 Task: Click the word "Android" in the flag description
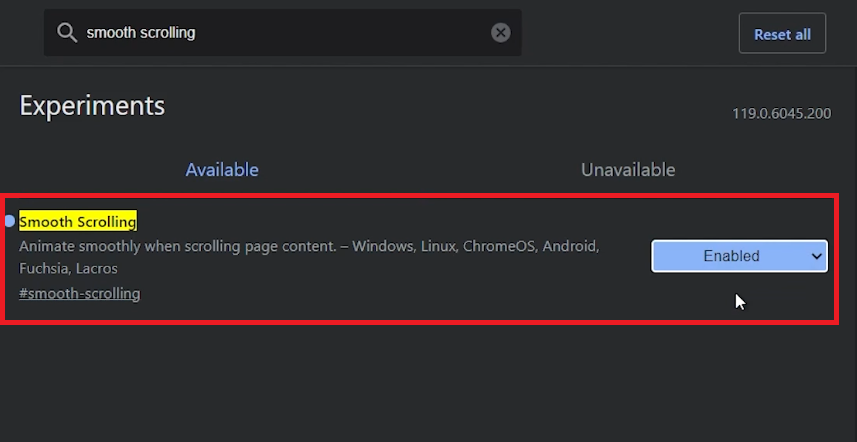(x=570, y=246)
